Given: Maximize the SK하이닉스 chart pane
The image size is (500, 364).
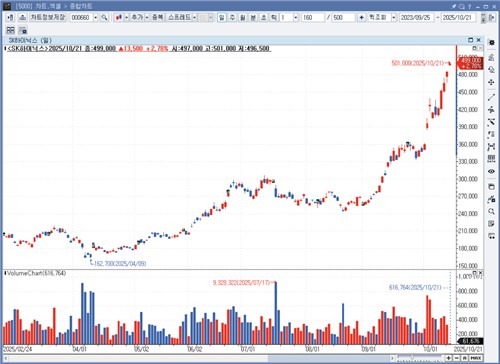Looking at the screenshot, I should [471, 40].
